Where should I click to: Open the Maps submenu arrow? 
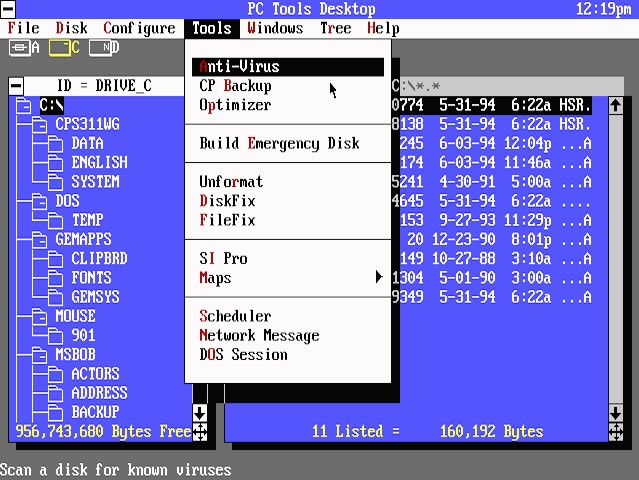coord(379,277)
